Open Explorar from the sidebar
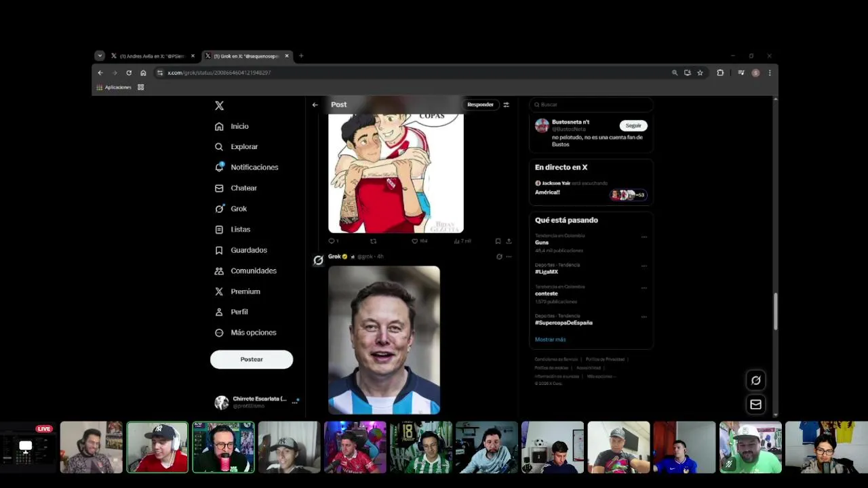The height and width of the screenshot is (488, 868). (x=236, y=146)
